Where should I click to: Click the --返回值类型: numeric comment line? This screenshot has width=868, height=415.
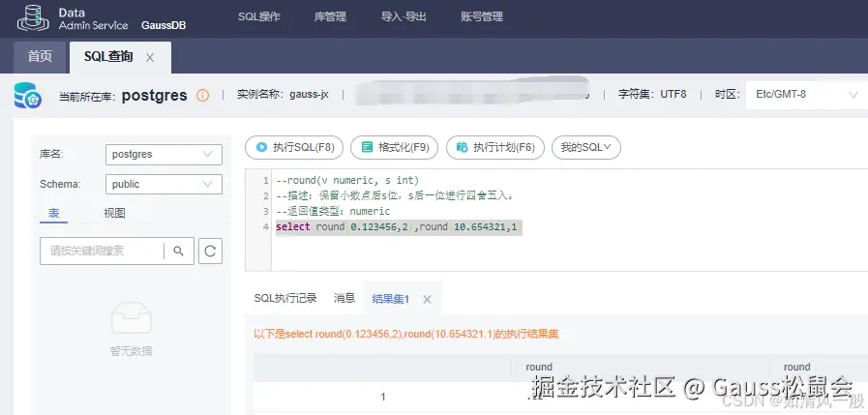point(333,212)
